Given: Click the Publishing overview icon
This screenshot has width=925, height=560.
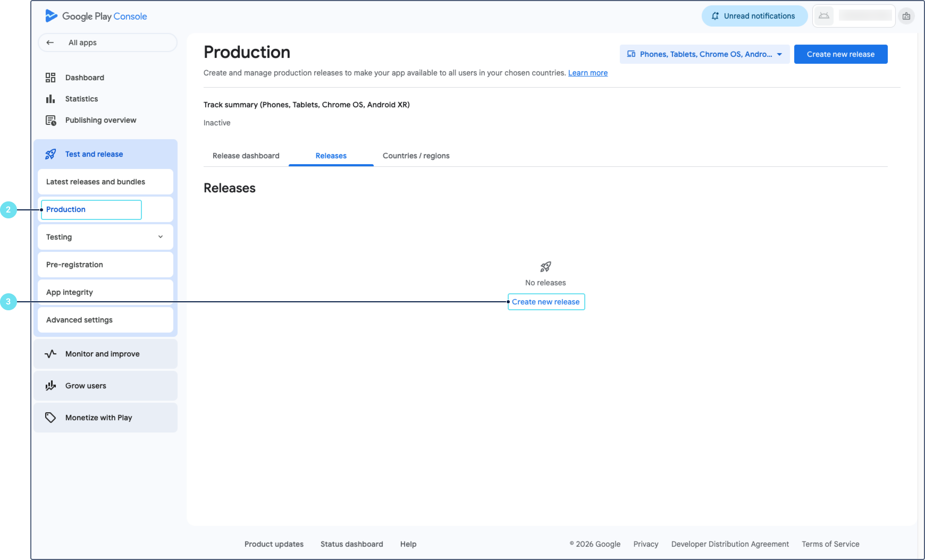Looking at the screenshot, I should tap(51, 120).
